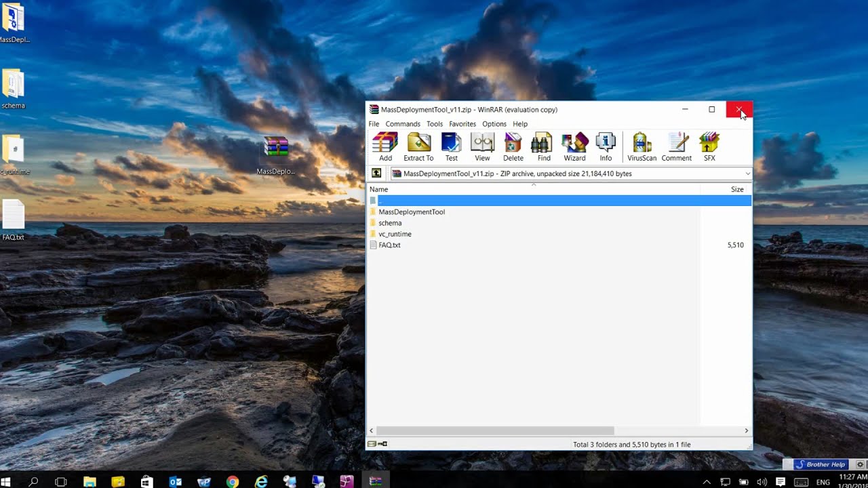The height and width of the screenshot is (488, 868).
Task: Open Internet Explorer from the taskbar
Action: pos(261,482)
